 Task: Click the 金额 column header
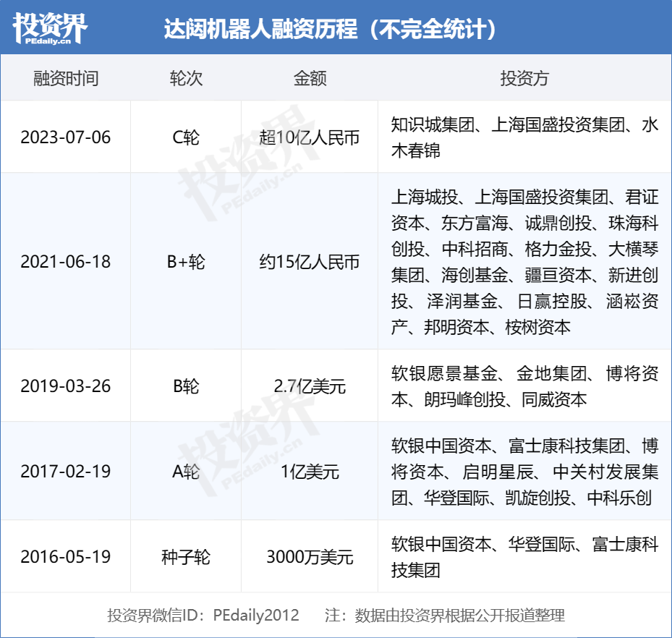(x=310, y=78)
